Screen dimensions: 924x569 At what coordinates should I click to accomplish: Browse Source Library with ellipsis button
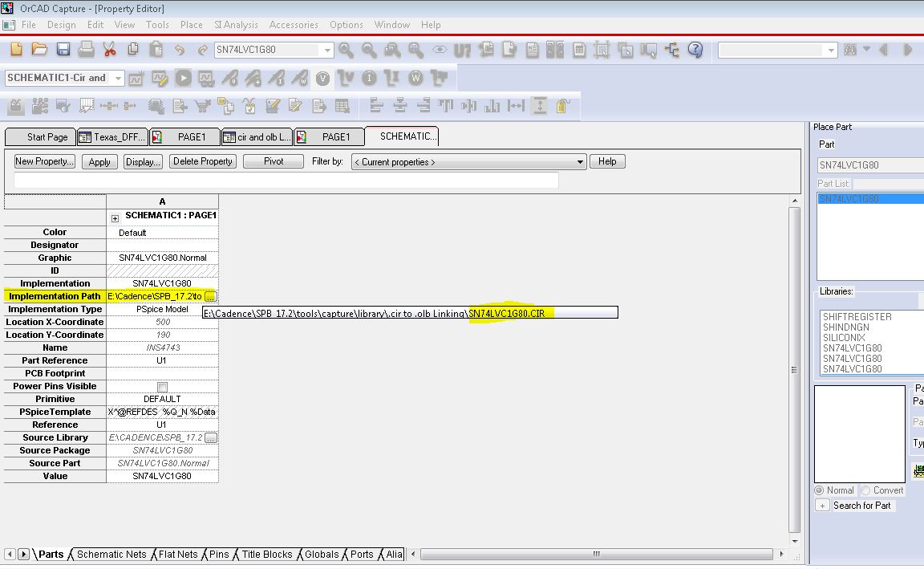(x=211, y=438)
